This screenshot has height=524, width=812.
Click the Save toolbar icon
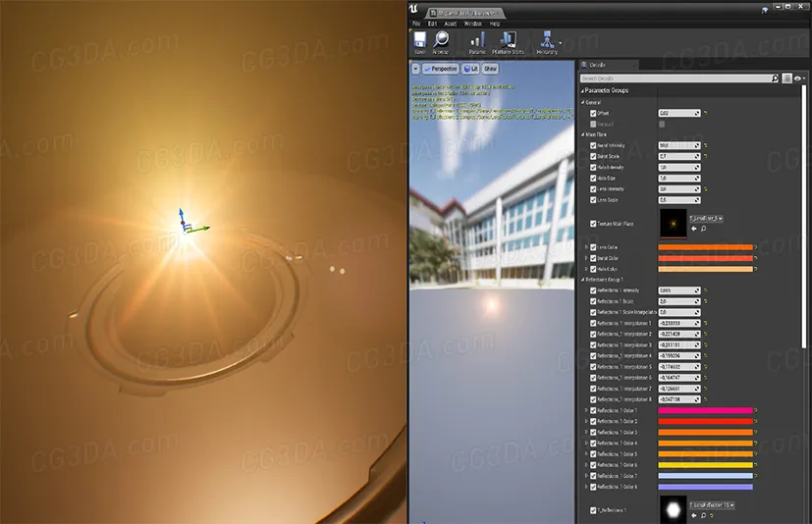pos(420,42)
